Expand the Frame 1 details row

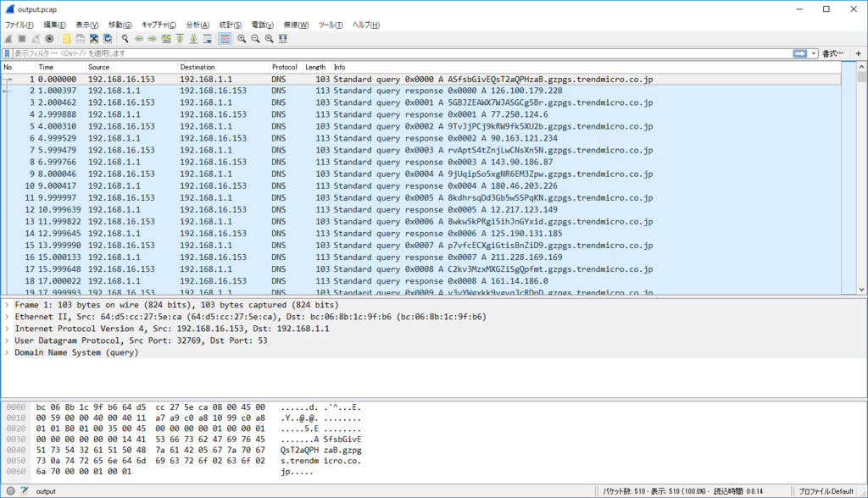tap(7, 305)
